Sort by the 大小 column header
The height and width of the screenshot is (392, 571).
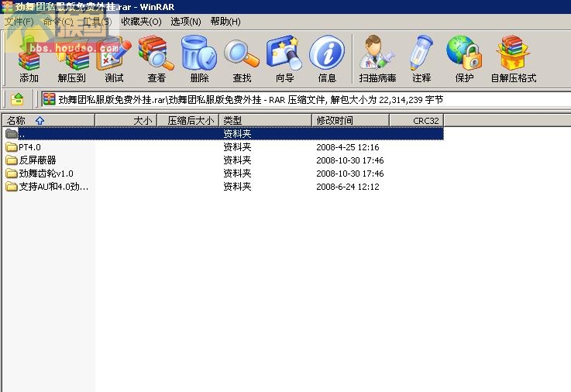pyautogui.click(x=126, y=121)
